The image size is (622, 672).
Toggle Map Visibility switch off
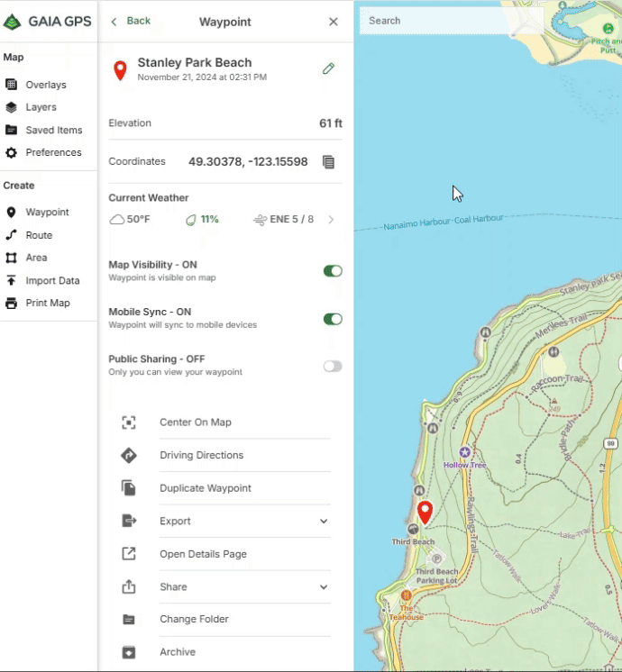coord(333,271)
